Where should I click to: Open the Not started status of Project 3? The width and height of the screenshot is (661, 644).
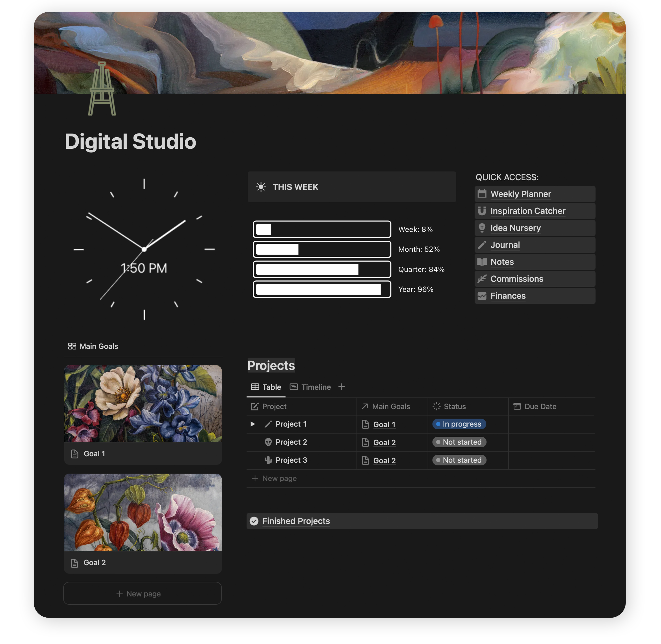click(459, 460)
